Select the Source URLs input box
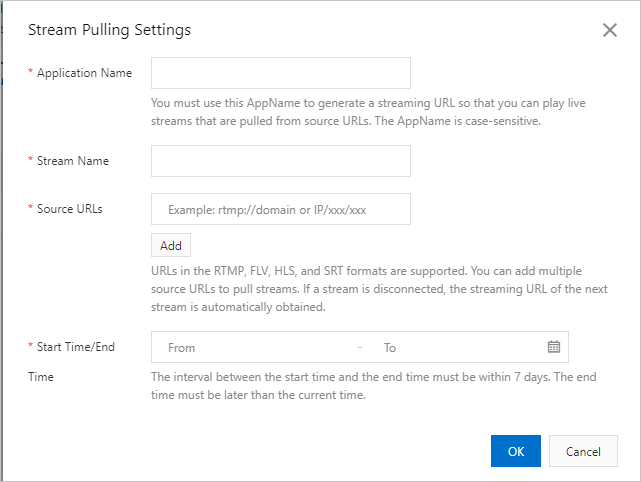Image resolution: width=641 pixels, height=482 pixels. point(281,209)
